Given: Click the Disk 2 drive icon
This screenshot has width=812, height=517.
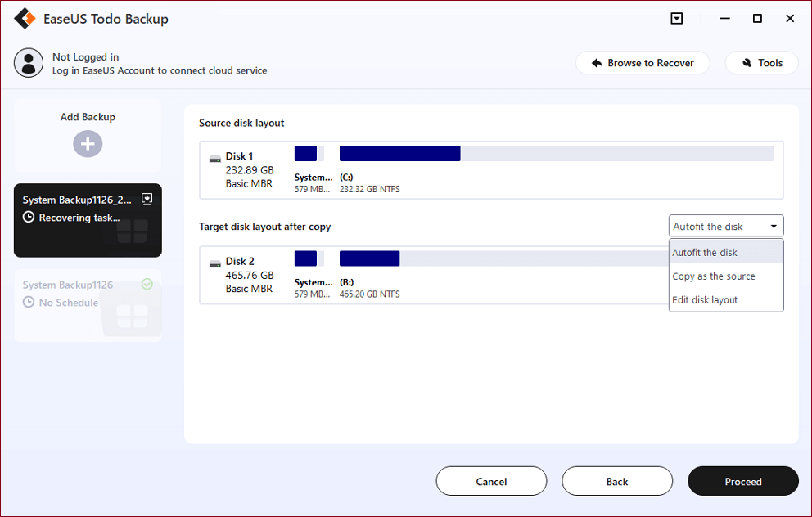Looking at the screenshot, I should 214,263.
